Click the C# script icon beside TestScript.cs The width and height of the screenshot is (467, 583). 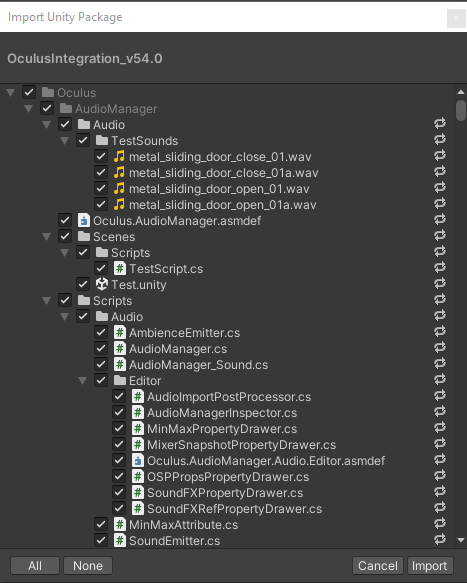pyautogui.click(x=119, y=268)
